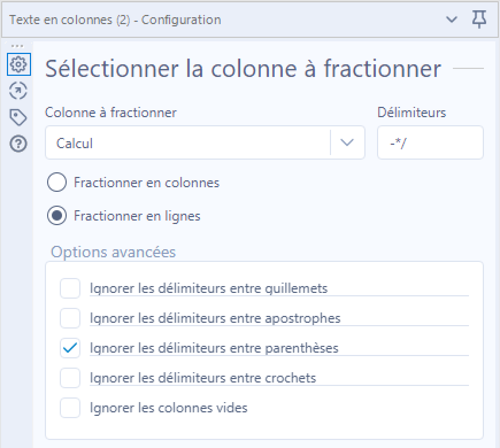Click the Options avancées section heading
Viewport: 500px width, 448px height.
click(113, 252)
